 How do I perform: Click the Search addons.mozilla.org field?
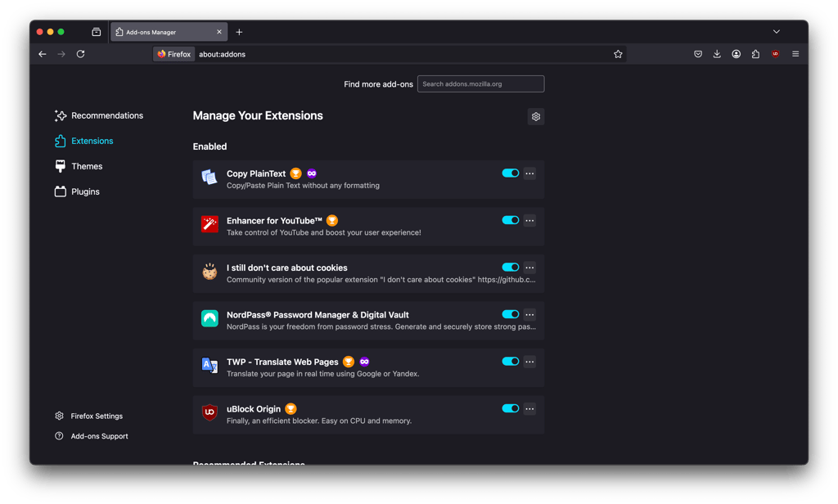[480, 84]
